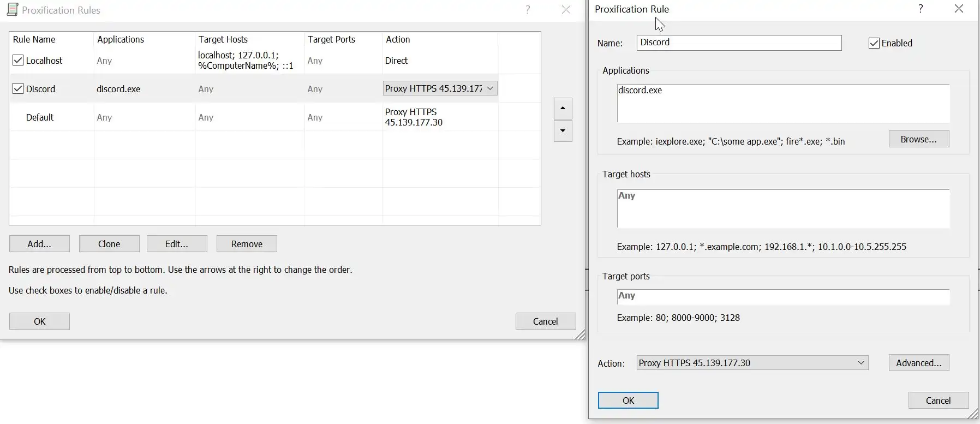The width and height of the screenshot is (980, 424).
Task: Browse for an application executable
Action: click(919, 139)
